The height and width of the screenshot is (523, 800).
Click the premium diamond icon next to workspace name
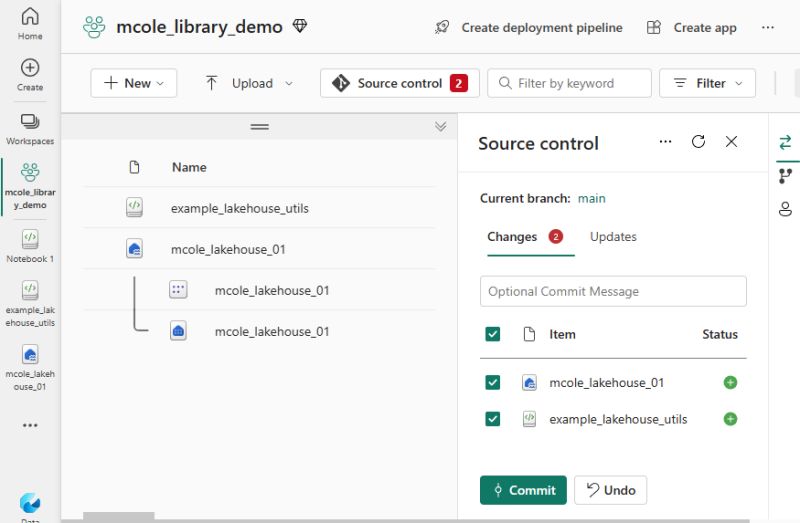[299, 26]
